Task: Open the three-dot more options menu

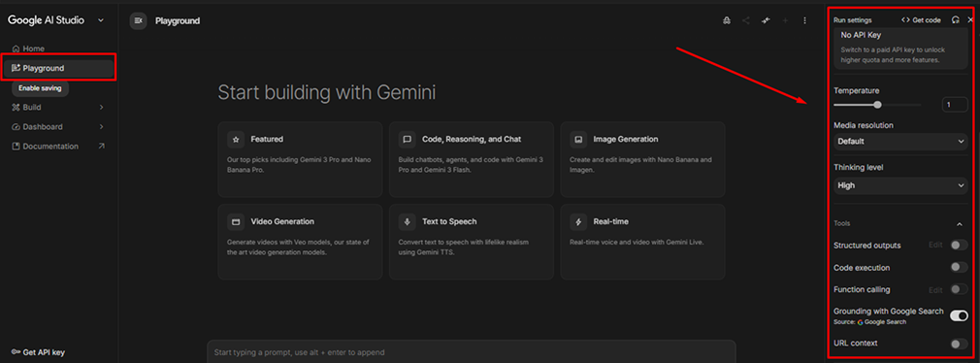Action: [x=805, y=20]
